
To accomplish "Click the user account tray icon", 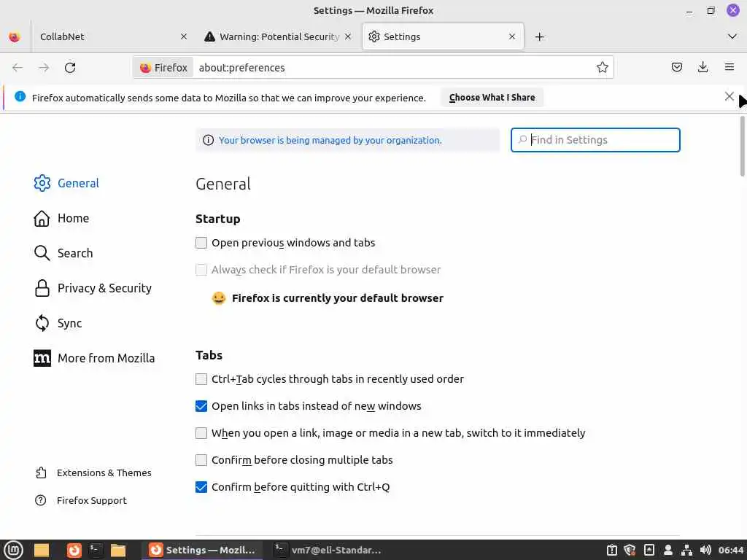I will [668, 550].
